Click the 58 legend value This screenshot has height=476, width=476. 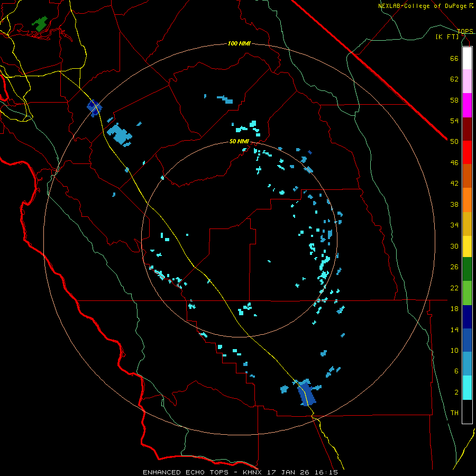click(454, 100)
